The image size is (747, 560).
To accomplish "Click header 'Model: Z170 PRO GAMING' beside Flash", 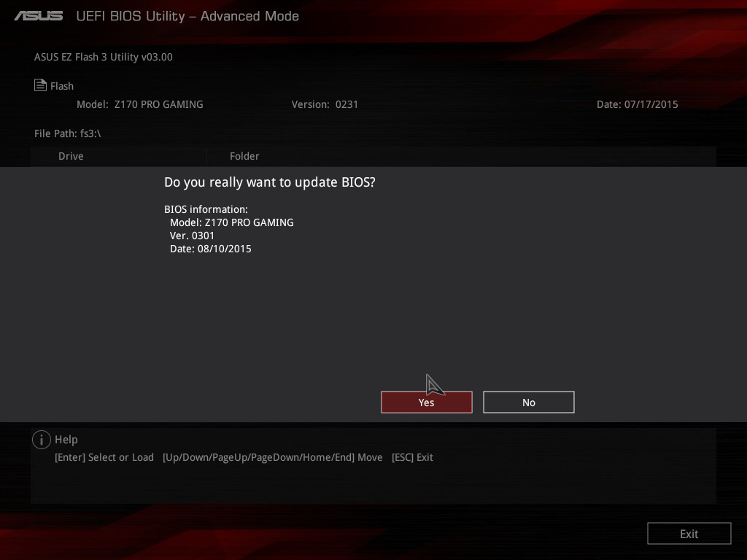I will (139, 104).
